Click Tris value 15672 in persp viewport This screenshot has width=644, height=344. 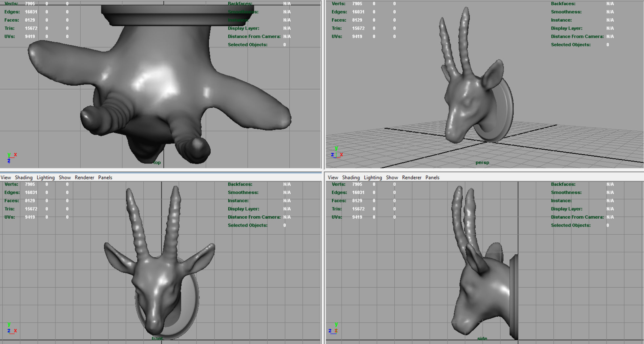tap(358, 28)
